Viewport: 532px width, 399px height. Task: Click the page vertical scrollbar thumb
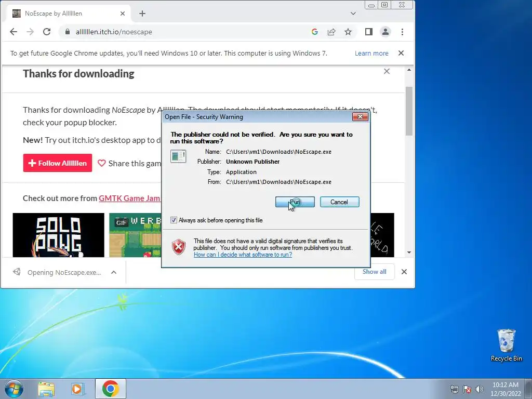409,111
